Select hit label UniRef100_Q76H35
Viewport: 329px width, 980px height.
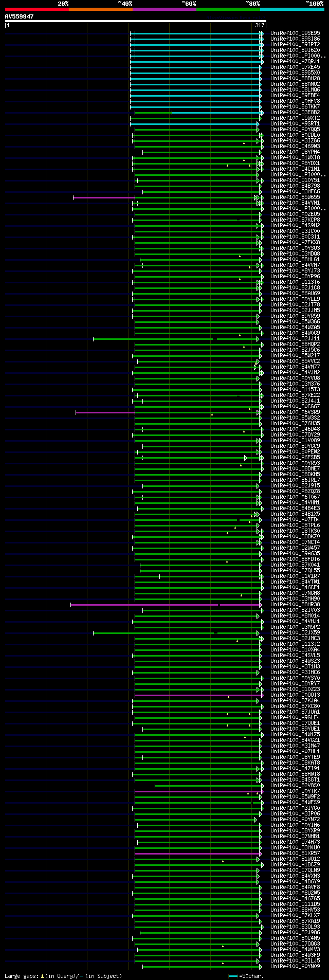coord(295,423)
